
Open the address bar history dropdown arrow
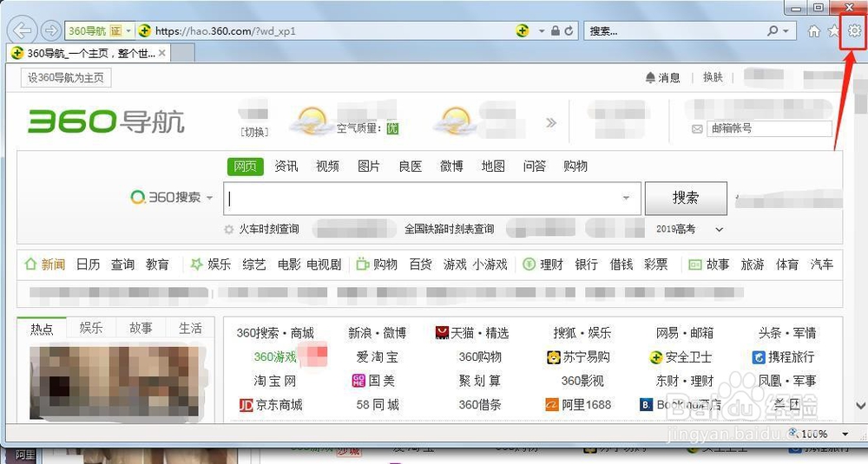click(x=542, y=31)
